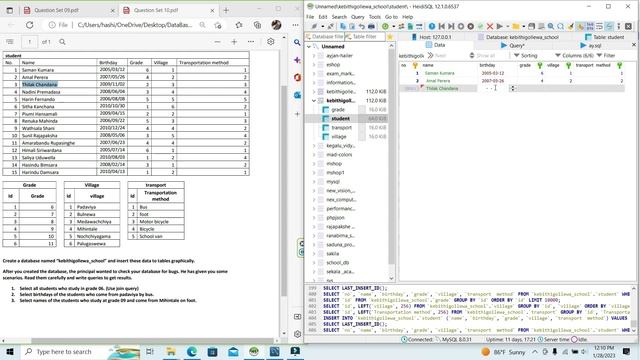Open Edge favorites star icon

click(239, 25)
